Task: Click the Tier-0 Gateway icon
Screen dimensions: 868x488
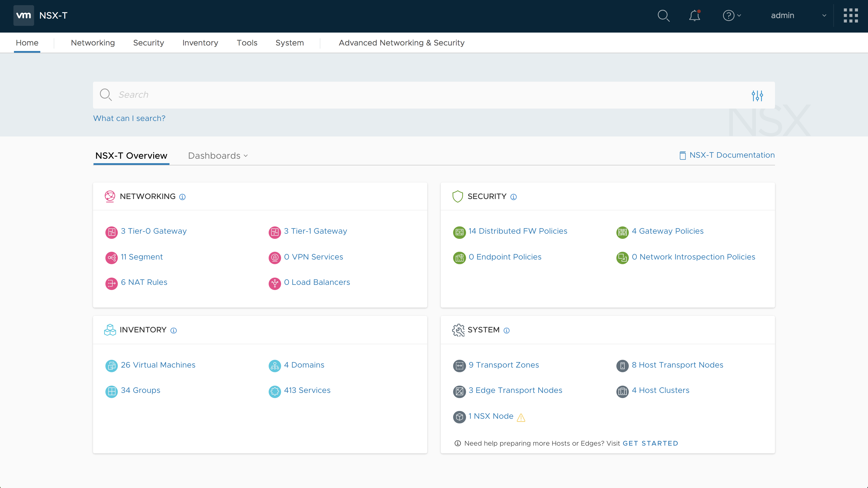Action: tap(112, 232)
